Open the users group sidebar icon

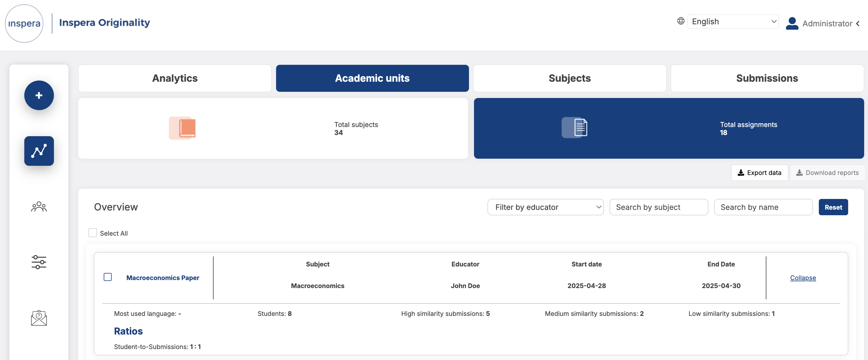click(39, 206)
